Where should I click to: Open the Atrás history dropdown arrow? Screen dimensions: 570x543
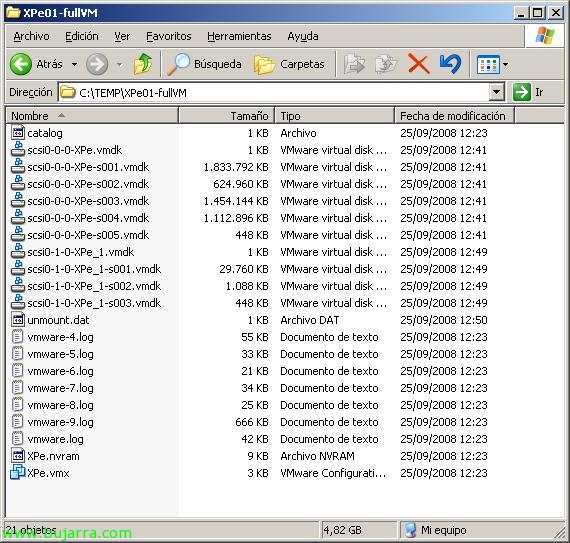74,64
